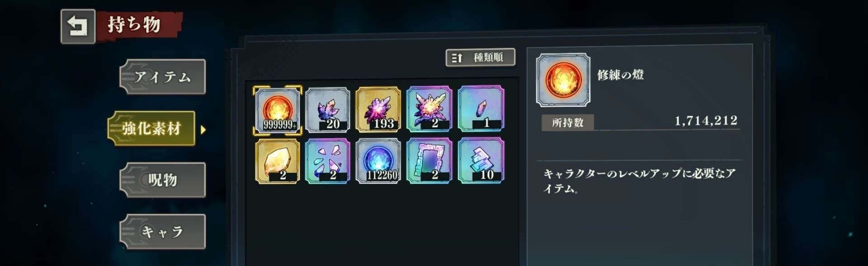The image size is (868, 266).
Task: Open the 種類順 sort order selector
Action: (480, 57)
